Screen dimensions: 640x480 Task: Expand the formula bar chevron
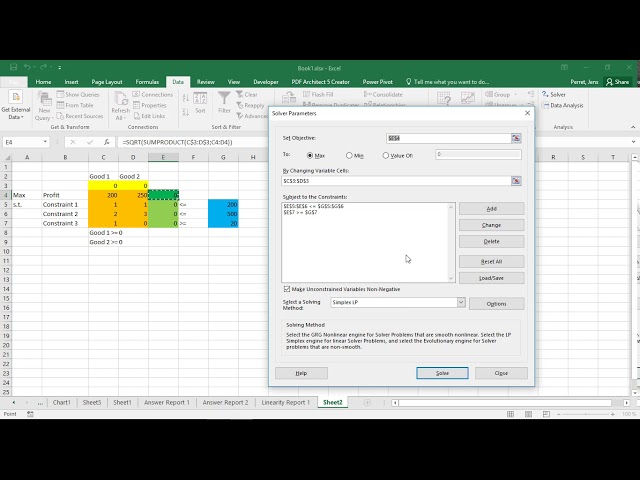[x=633, y=142]
